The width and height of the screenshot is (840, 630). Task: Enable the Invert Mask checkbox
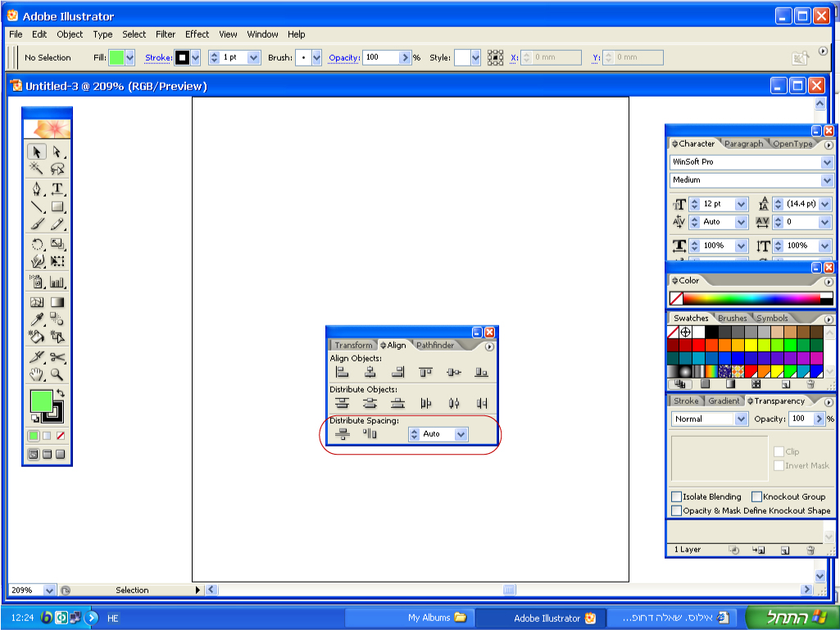(x=779, y=465)
